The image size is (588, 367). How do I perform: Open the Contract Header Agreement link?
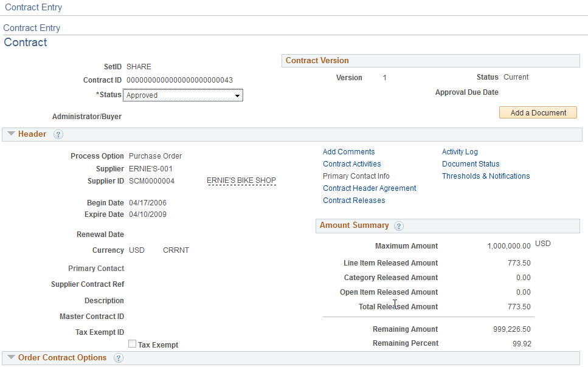[369, 188]
